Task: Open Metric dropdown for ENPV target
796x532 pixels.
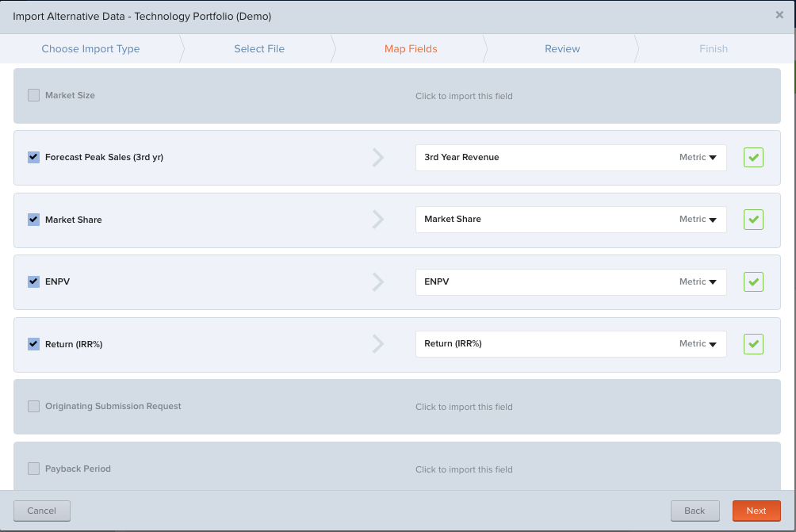Action: pyautogui.click(x=698, y=281)
